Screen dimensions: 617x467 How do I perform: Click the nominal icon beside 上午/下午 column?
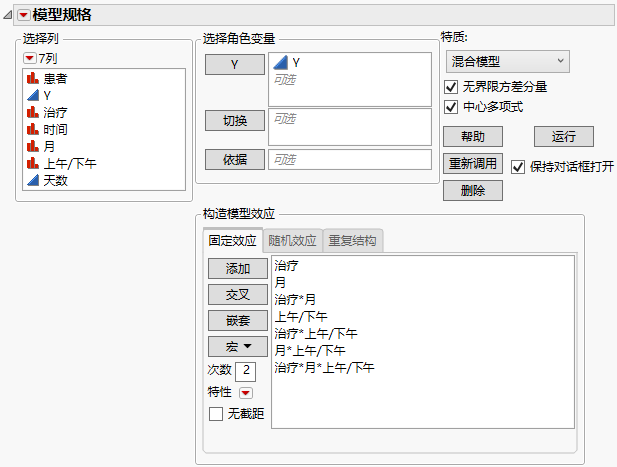click(x=33, y=163)
